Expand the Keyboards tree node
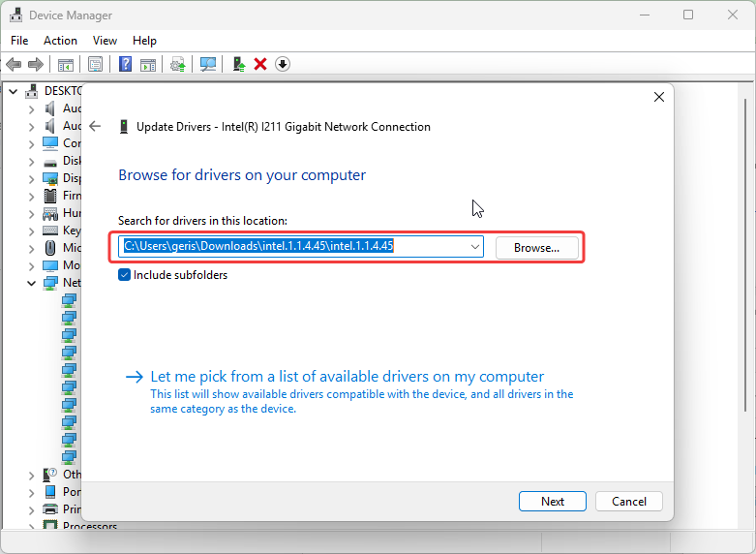Screen dimensions: 756x554 [x=32, y=231]
